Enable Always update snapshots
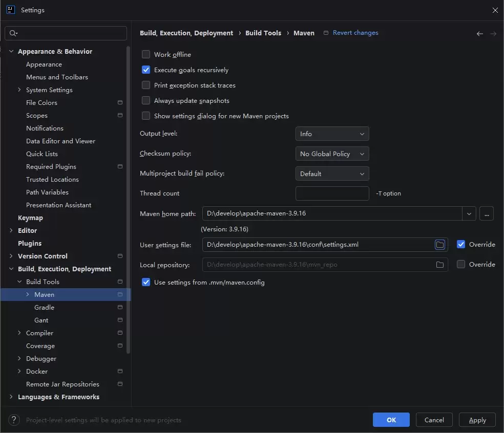The width and height of the screenshot is (504, 433). [x=146, y=100]
